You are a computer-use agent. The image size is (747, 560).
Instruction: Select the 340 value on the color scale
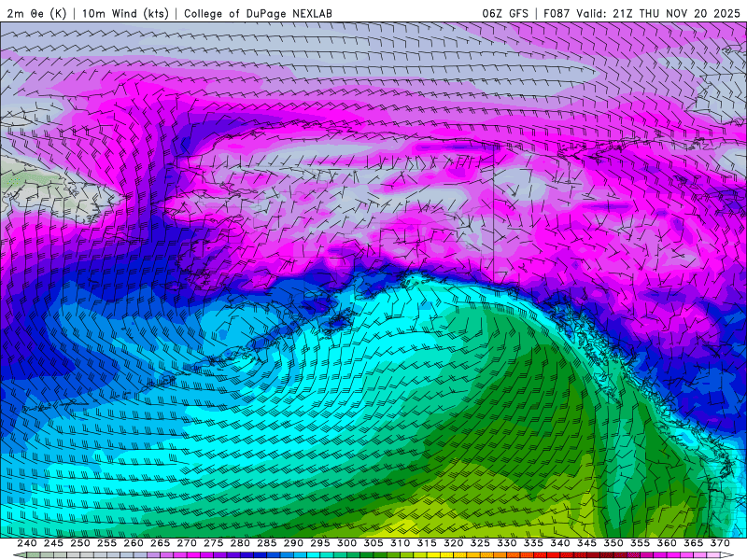(x=560, y=543)
